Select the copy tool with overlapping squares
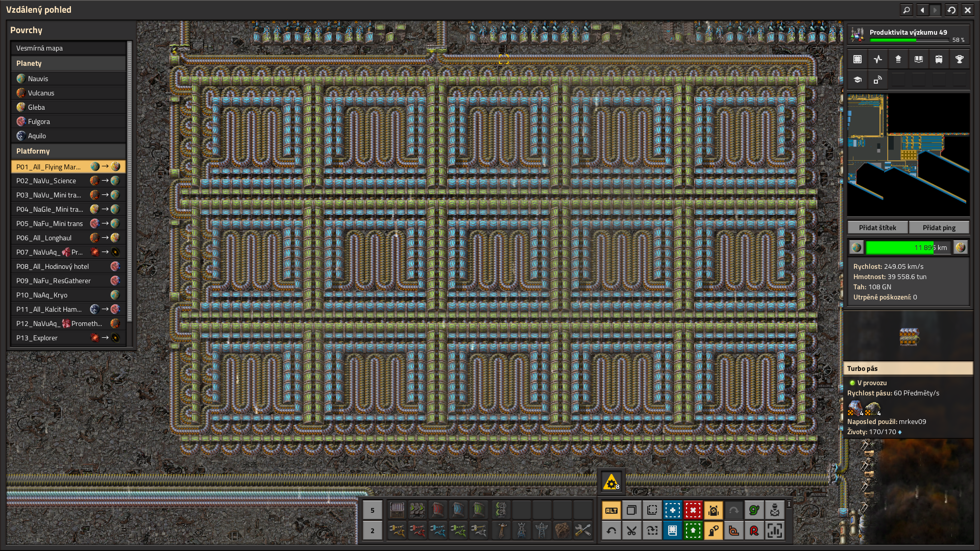The width and height of the screenshot is (980, 551). pos(631,510)
